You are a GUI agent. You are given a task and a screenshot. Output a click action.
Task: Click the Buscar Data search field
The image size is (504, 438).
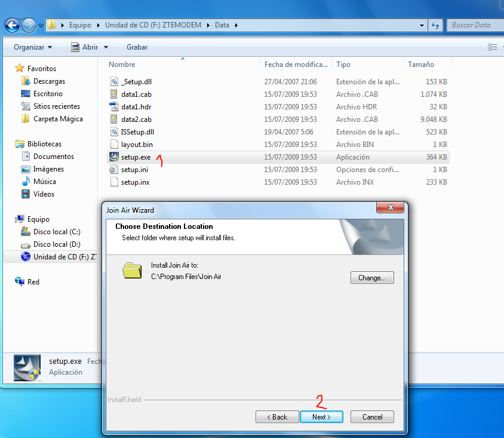pos(475,25)
